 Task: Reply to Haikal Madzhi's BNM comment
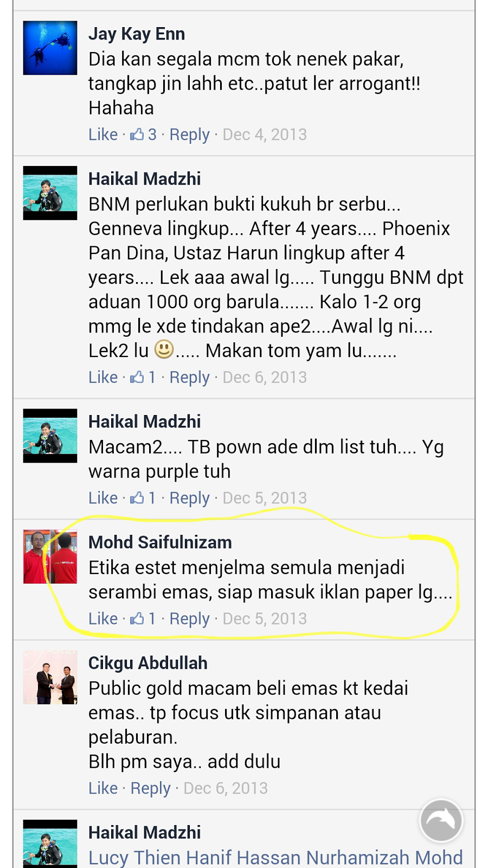[x=189, y=377]
